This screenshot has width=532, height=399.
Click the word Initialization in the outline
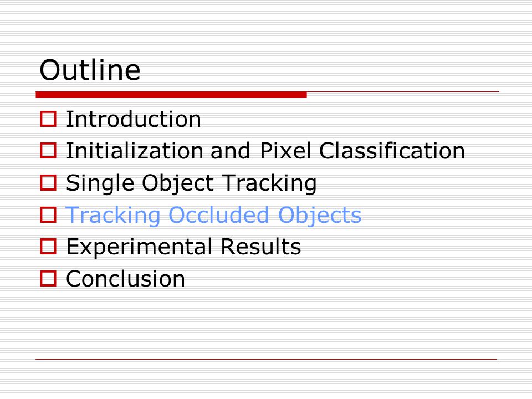[134, 151]
